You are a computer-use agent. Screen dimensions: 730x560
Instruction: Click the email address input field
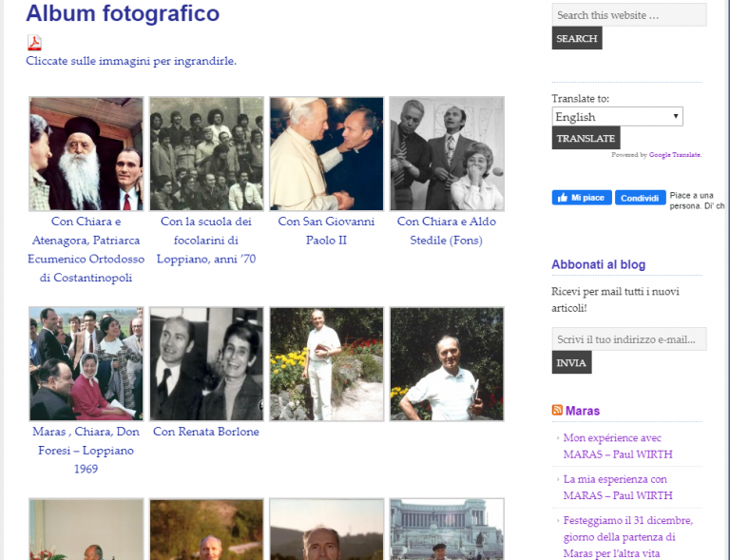[x=629, y=338]
